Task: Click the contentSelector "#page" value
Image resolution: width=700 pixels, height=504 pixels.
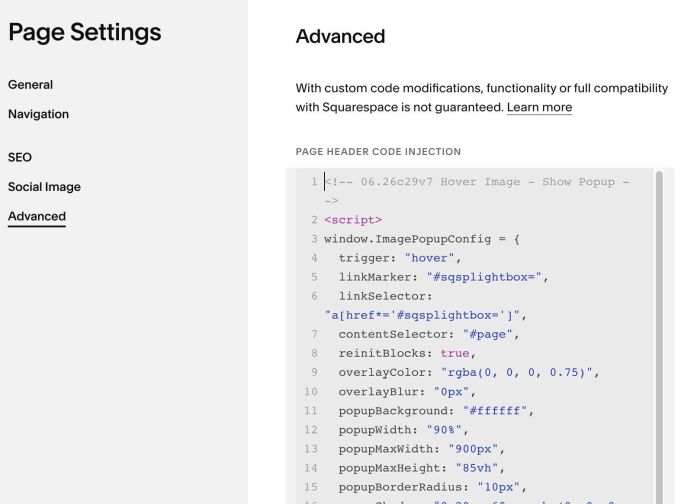Action: coord(488,334)
